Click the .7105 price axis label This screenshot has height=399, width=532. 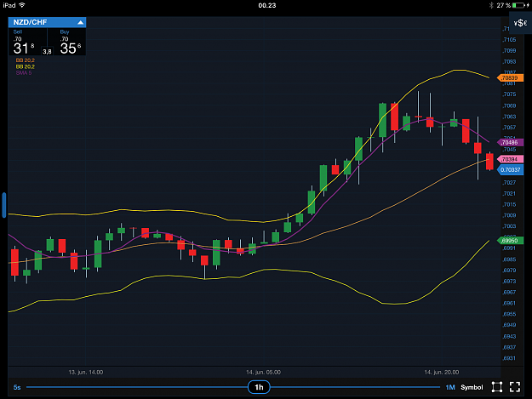[x=509, y=40]
